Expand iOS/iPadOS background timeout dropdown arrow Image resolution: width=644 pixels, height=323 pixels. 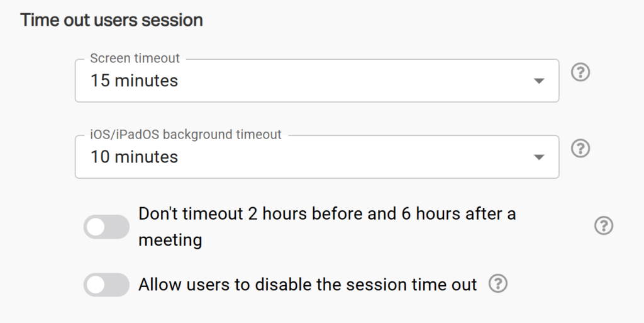538,157
